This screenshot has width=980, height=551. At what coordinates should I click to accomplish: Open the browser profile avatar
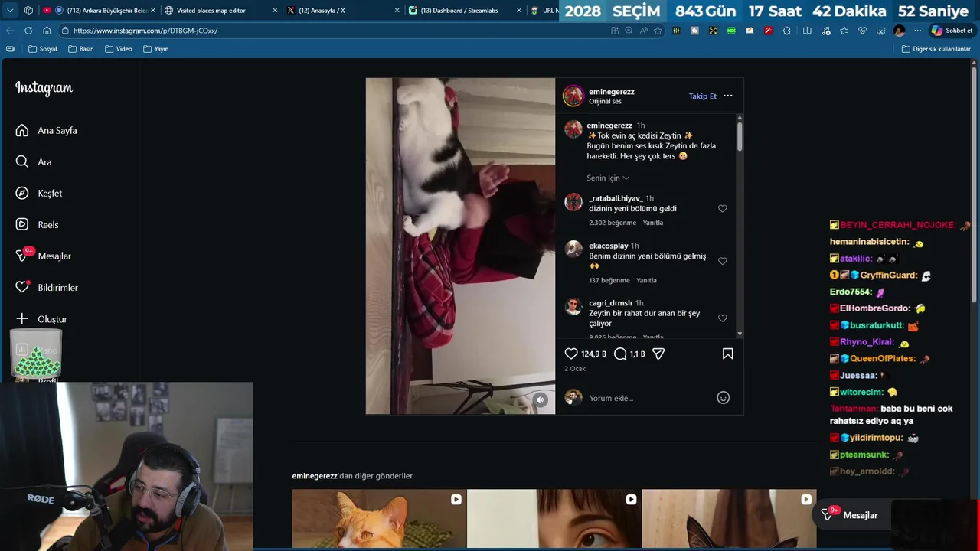pyautogui.click(x=899, y=31)
